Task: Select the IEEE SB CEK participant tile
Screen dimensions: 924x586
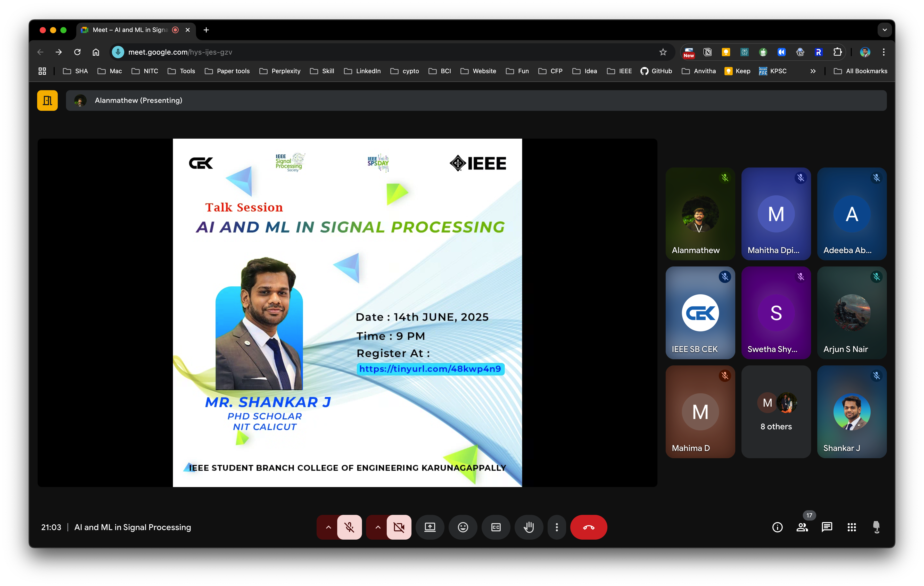Action: pyautogui.click(x=700, y=313)
